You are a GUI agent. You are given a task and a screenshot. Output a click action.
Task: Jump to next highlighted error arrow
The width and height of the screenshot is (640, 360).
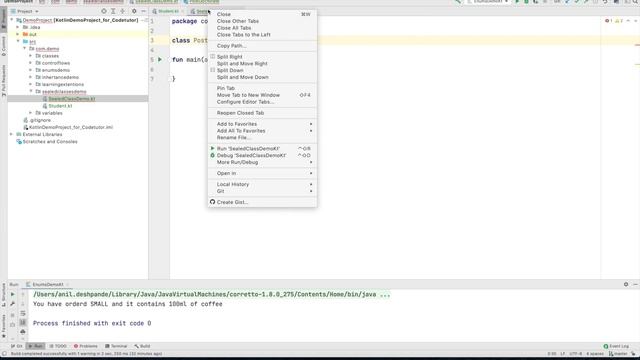pyautogui.click(x=635, y=21)
